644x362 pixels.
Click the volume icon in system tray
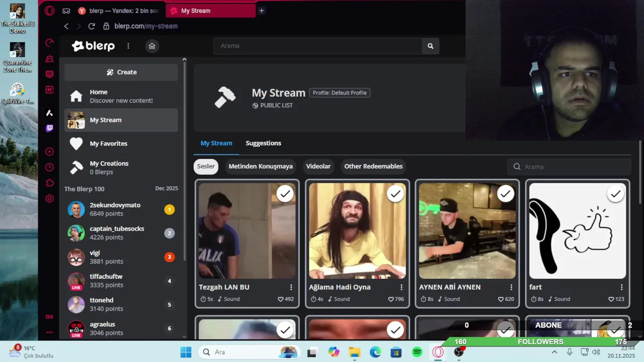coord(596,352)
